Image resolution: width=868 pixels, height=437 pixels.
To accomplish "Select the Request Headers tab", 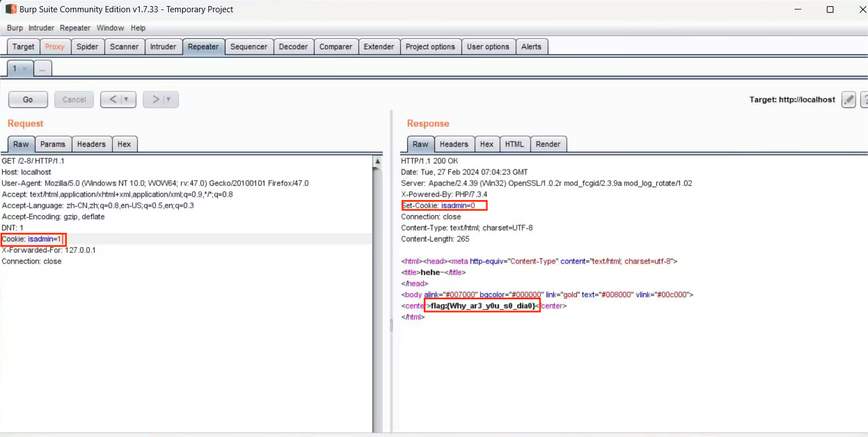I will pos(91,144).
